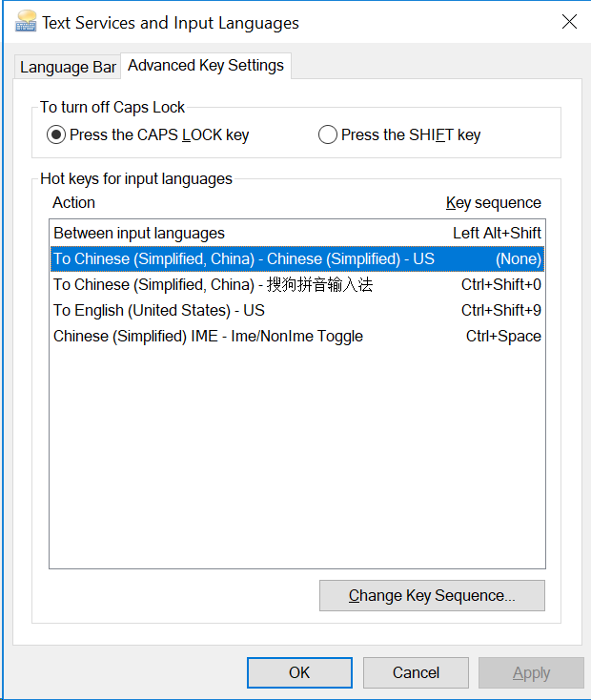
Task: Switch to the Language Bar tab
Action: pos(68,67)
